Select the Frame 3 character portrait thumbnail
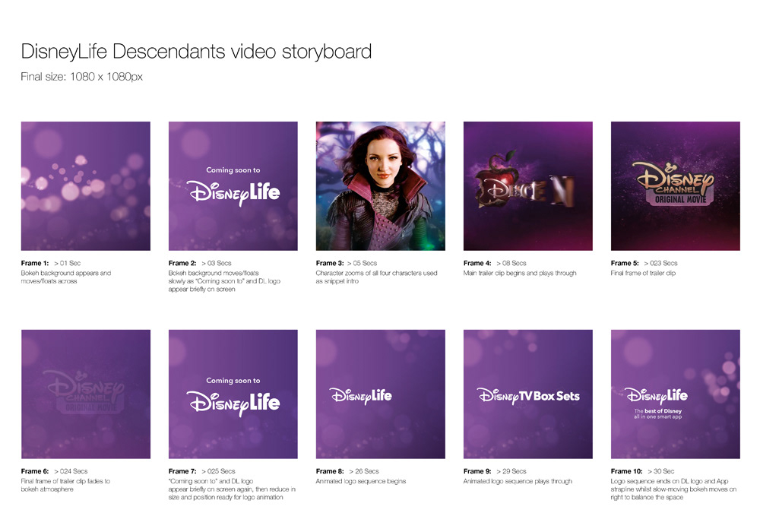 (x=381, y=186)
